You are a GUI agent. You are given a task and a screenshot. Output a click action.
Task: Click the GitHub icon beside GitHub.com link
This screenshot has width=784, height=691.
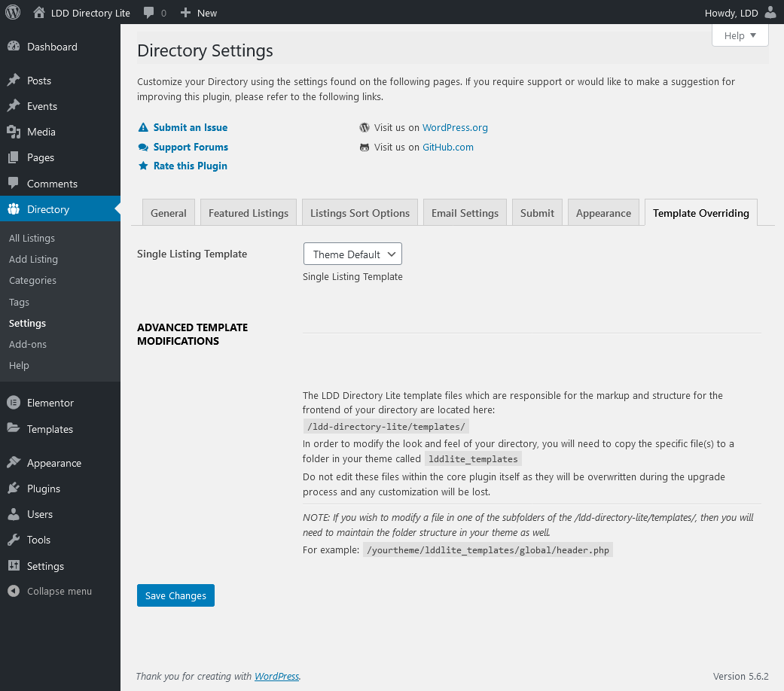pyautogui.click(x=364, y=147)
